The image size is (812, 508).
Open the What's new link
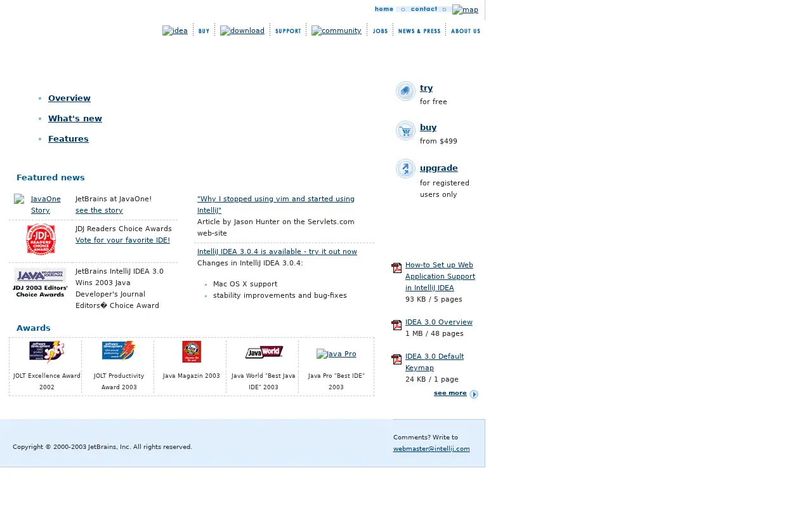coord(75,119)
